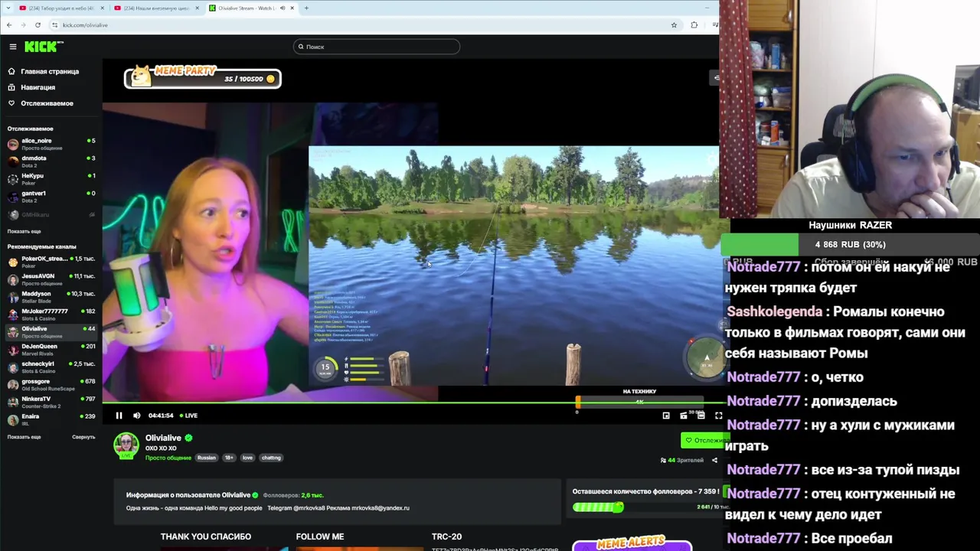Open schneckyirl recommended channel
The width and height of the screenshot is (980, 551).
(x=51, y=367)
